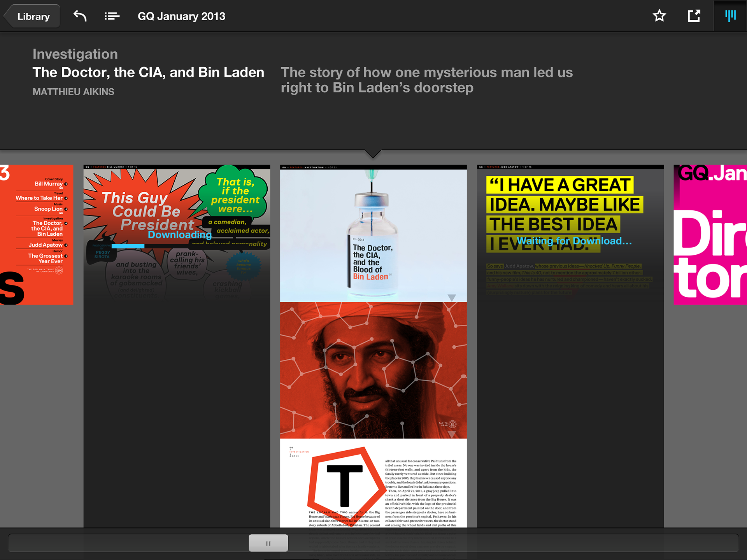The height and width of the screenshot is (560, 747).
Task: Return to the Library
Action: [33, 16]
